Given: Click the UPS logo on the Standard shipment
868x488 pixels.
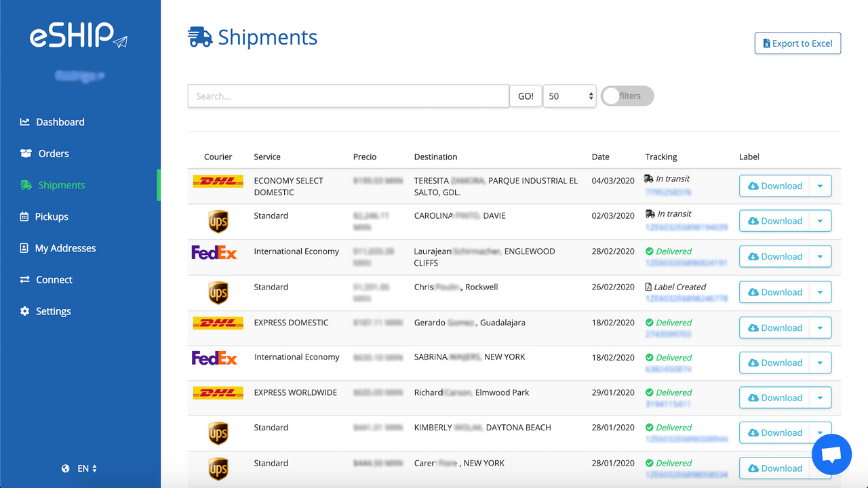Looking at the screenshot, I should pos(218,221).
